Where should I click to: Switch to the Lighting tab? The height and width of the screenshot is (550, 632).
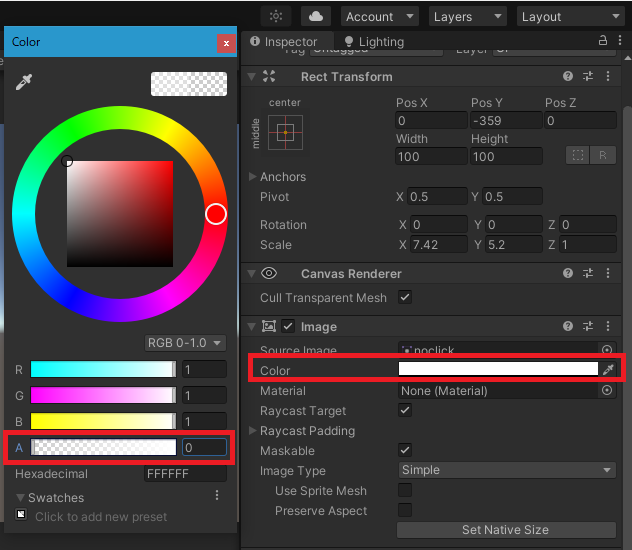(x=374, y=42)
